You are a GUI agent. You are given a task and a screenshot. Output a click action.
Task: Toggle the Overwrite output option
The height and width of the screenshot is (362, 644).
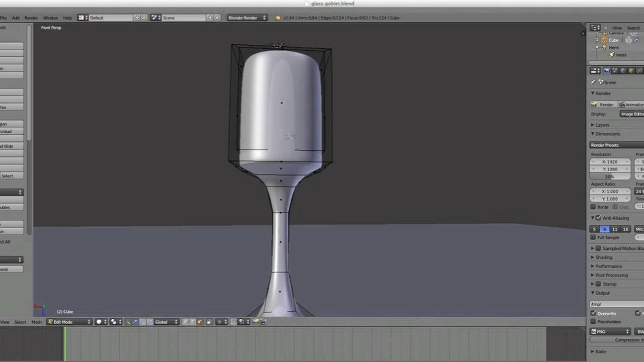[593, 313]
